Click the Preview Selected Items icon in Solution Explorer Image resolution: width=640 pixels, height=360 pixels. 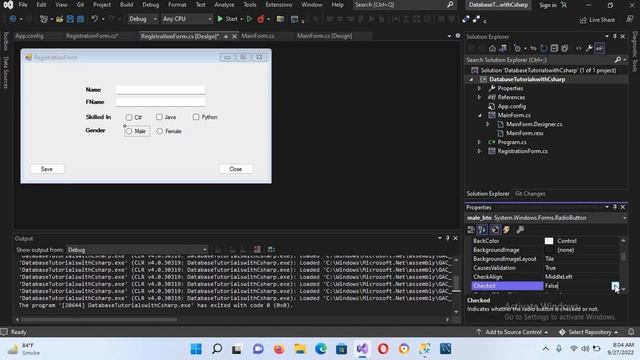point(600,49)
